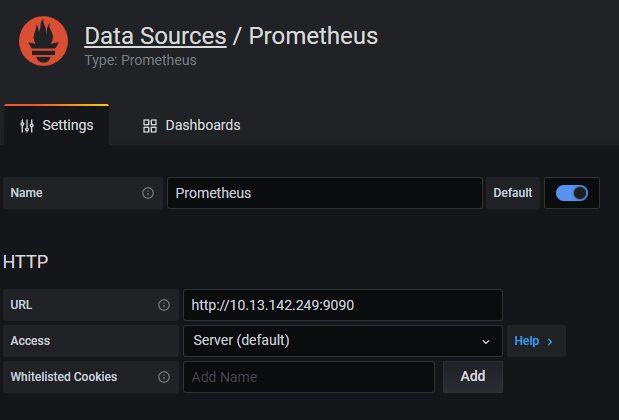Click the HTTP section heading
Viewport: 619px width, 420px height.
click(26, 262)
